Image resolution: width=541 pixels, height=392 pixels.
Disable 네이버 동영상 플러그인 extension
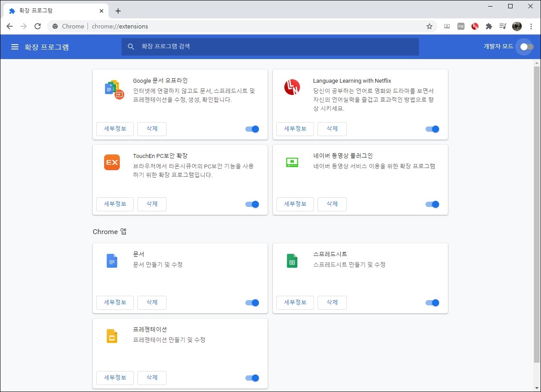pyautogui.click(x=433, y=204)
